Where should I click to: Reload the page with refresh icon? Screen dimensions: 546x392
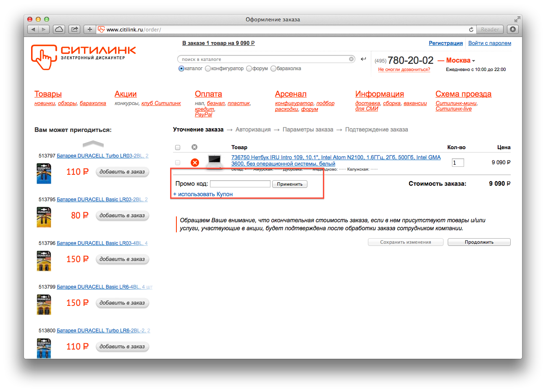click(471, 29)
